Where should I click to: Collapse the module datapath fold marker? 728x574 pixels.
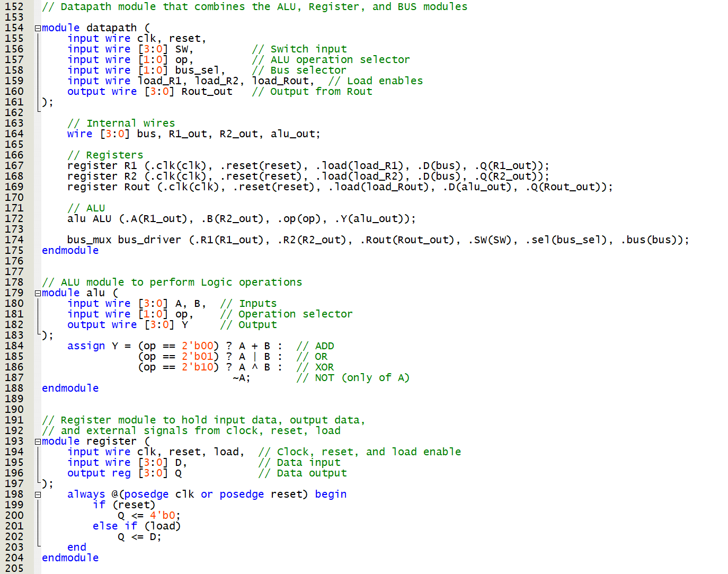pos(38,28)
